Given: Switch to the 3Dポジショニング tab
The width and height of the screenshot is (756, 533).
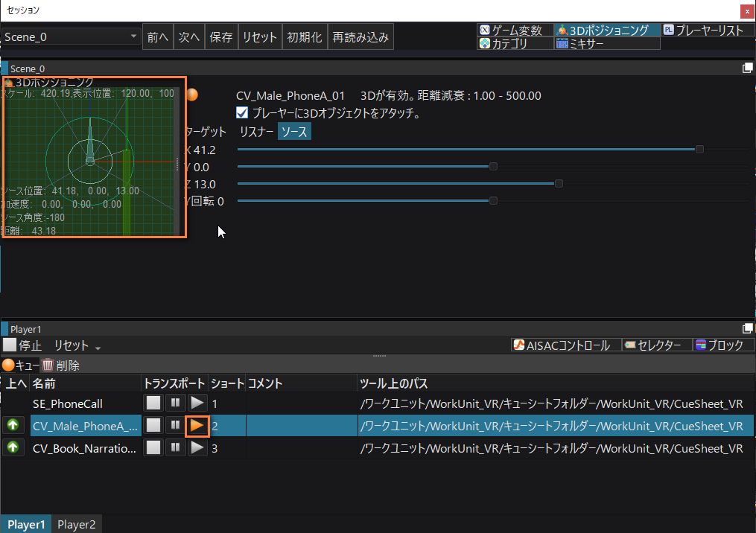Looking at the screenshot, I should (x=606, y=31).
